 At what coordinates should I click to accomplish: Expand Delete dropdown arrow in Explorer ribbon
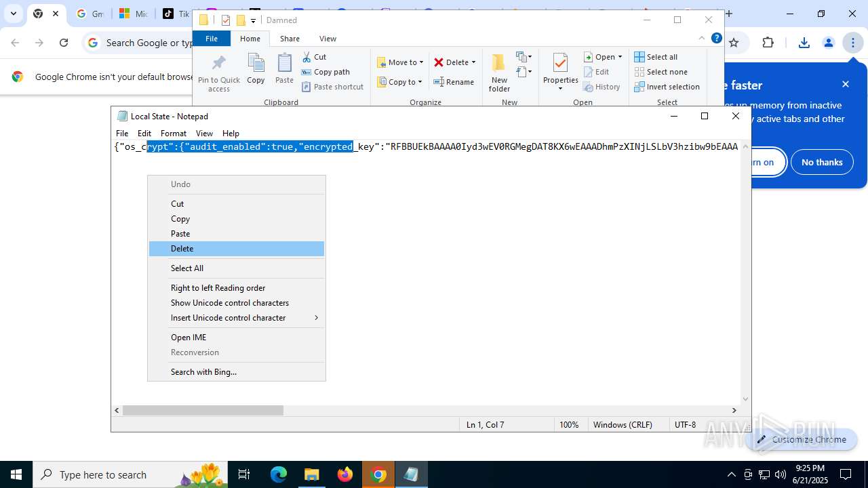coord(473,62)
